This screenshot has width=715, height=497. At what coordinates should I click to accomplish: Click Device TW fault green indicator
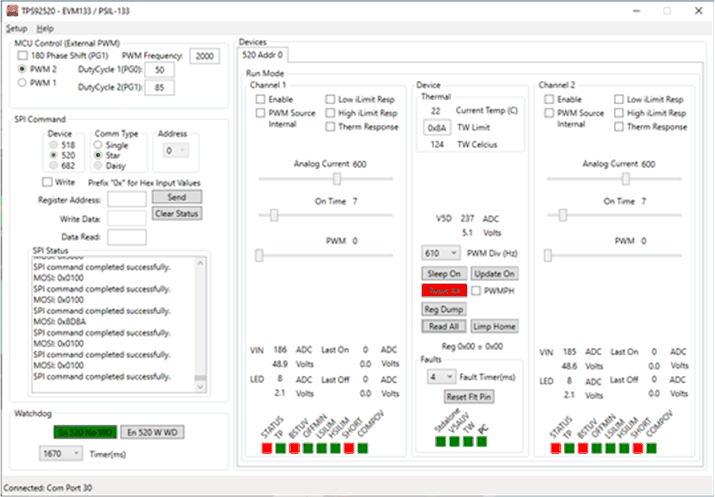pyautogui.click(x=468, y=441)
